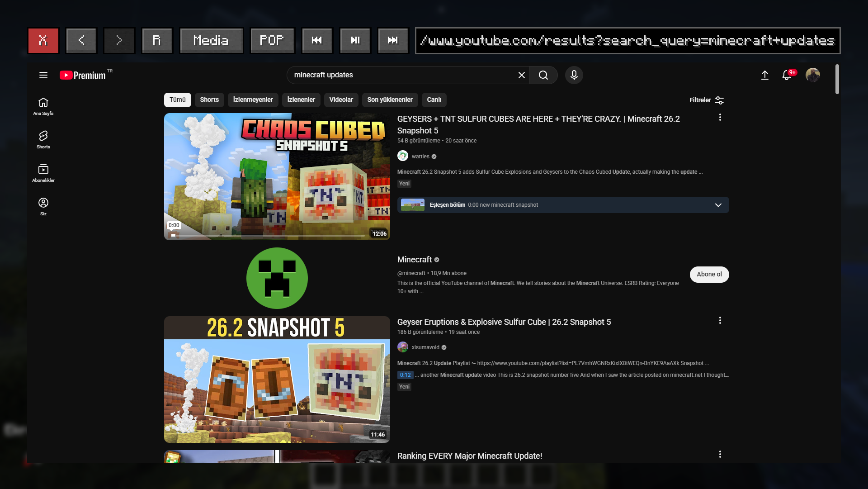The width and height of the screenshot is (868, 489).
Task: Open Ranking EVERY Major Minecraft Update title
Action: click(470, 456)
